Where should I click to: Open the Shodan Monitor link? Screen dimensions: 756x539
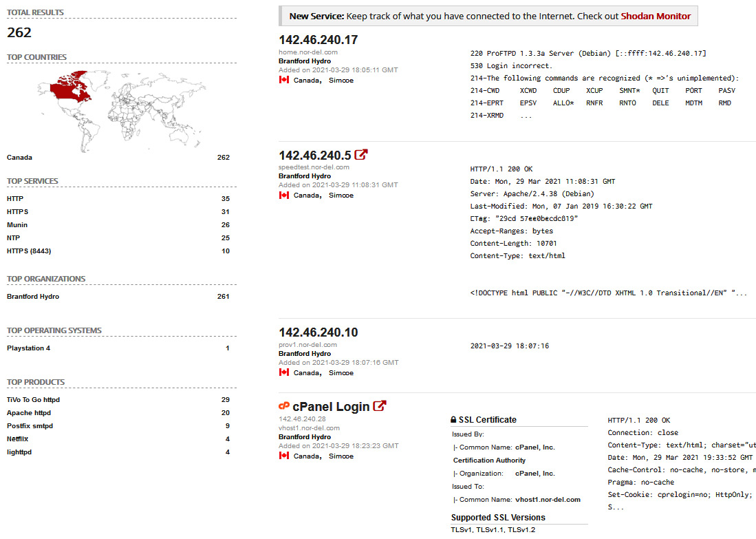[656, 16]
